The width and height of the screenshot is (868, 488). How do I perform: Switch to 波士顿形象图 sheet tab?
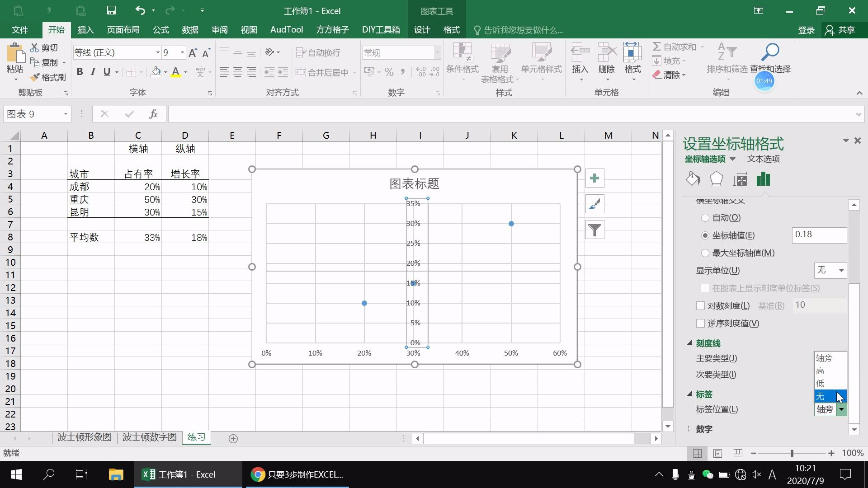point(84,437)
